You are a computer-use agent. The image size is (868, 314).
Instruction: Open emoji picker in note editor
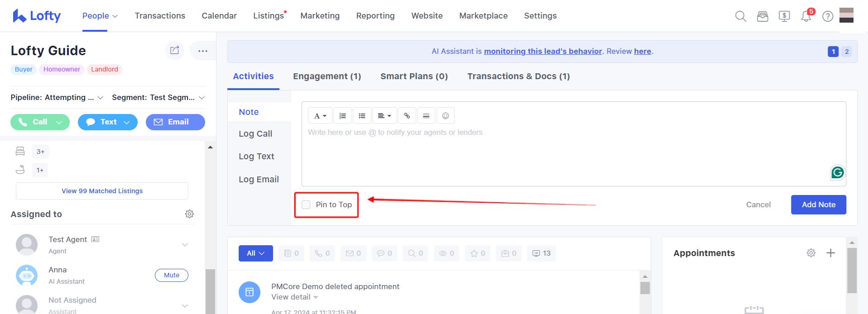(x=446, y=116)
